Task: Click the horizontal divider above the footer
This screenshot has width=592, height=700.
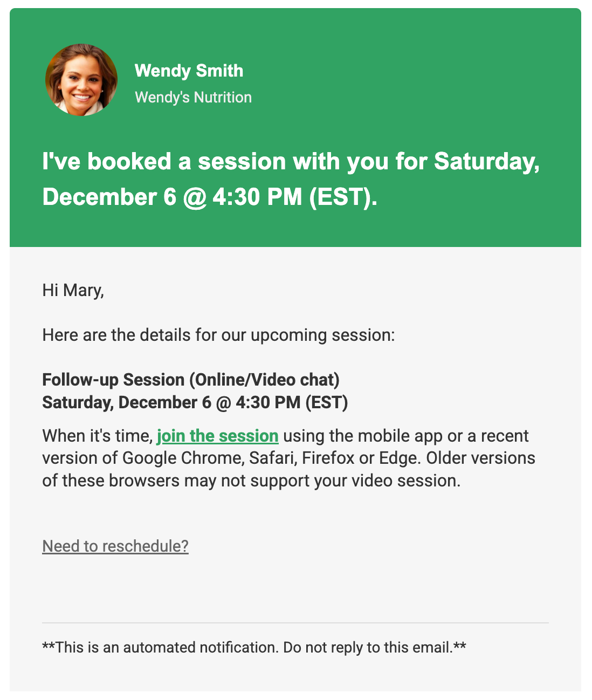Action: tap(295, 623)
